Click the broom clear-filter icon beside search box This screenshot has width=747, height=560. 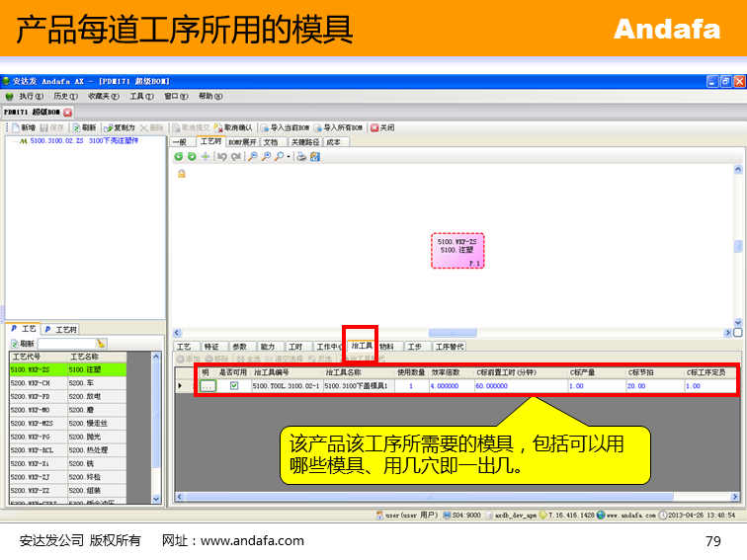[x=102, y=343]
